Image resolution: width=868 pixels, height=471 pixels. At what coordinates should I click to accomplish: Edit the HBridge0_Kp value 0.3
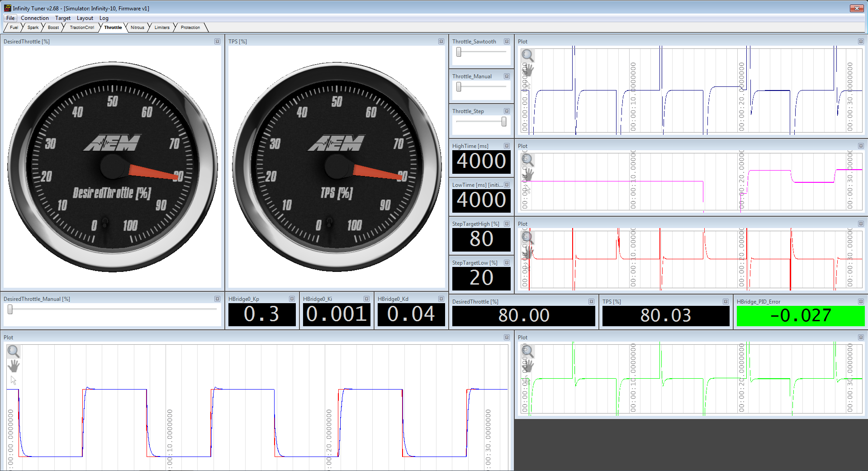pyautogui.click(x=262, y=314)
